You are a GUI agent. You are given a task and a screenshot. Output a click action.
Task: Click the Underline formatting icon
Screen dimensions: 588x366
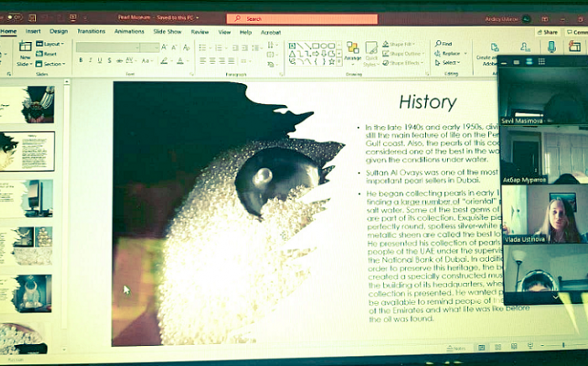99,60
